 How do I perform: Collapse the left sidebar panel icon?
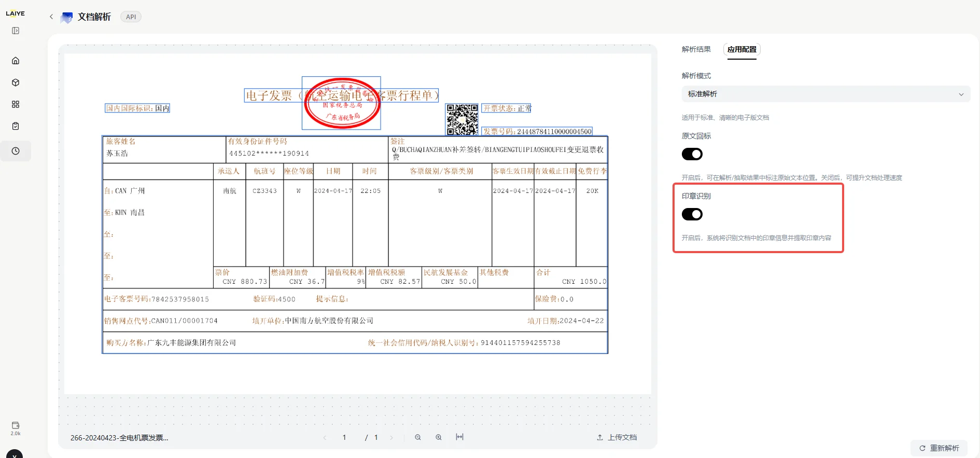point(16,31)
